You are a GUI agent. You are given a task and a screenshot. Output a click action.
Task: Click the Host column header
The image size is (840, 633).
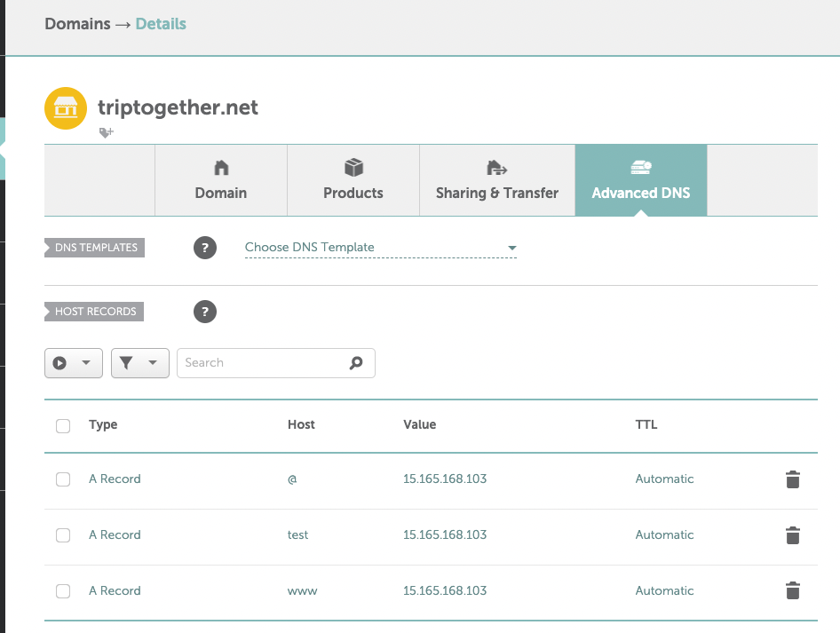pyautogui.click(x=301, y=424)
